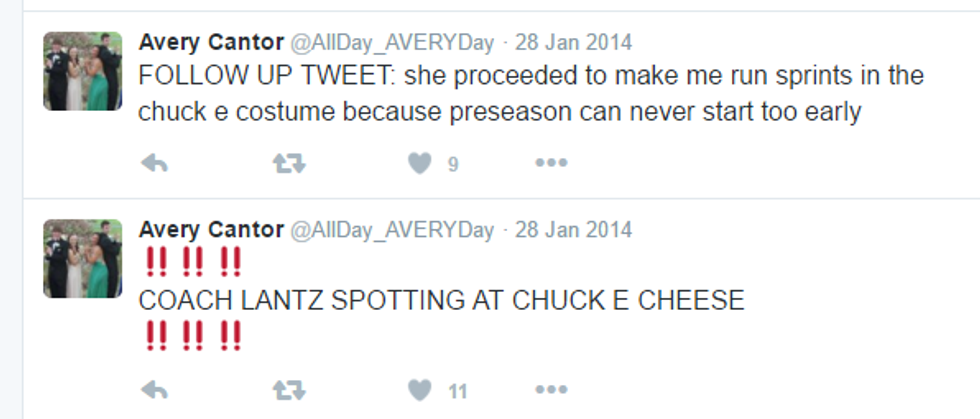Click the @AllDay_AVERYDay handle on the first tweet

[x=392, y=43]
